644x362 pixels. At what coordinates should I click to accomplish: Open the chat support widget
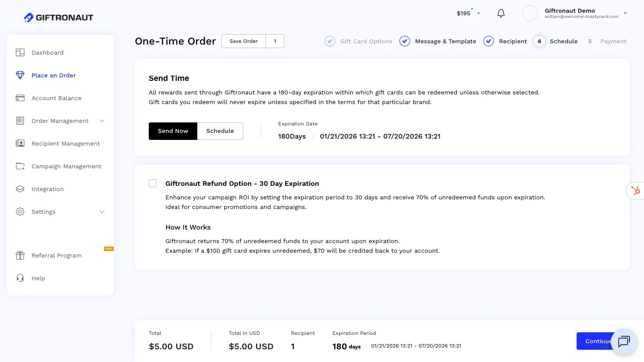point(623,341)
